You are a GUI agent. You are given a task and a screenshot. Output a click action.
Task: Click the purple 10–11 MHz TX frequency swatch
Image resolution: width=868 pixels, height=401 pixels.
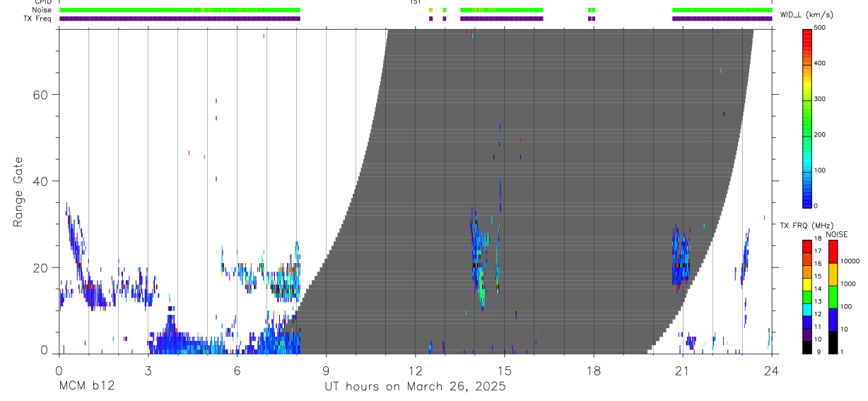(x=807, y=335)
